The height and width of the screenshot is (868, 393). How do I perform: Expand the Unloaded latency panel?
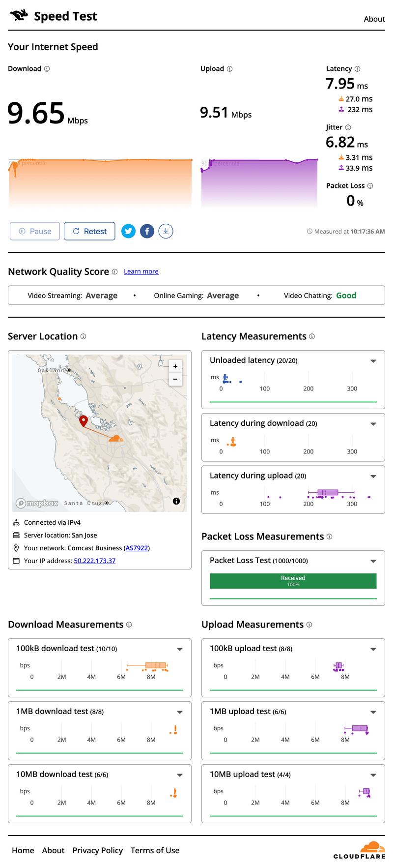(x=373, y=361)
